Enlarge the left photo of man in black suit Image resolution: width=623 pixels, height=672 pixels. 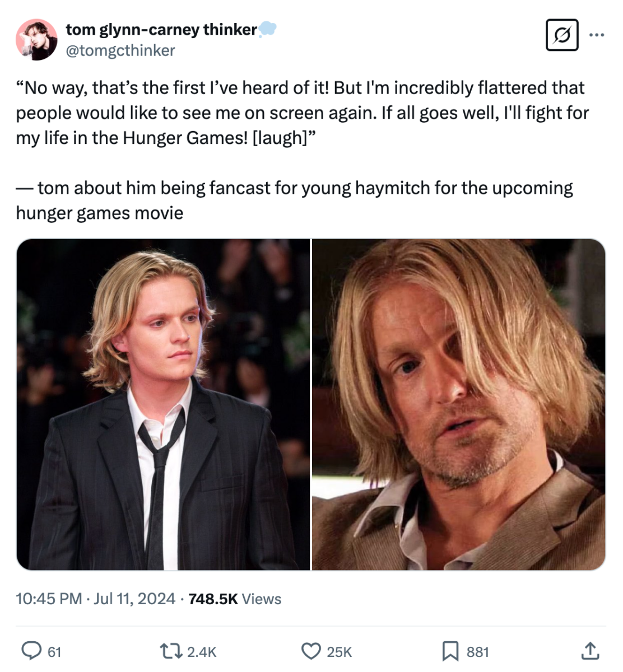(x=163, y=404)
